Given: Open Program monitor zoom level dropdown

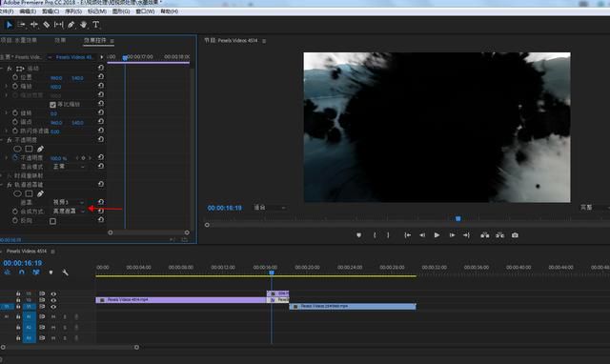Looking at the screenshot, I should click(270, 208).
